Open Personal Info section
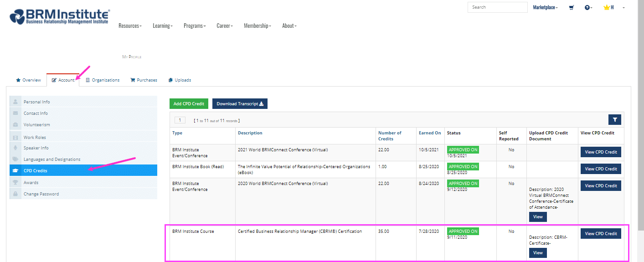Image resolution: width=644 pixels, height=262 pixels. pyautogui.click(x=83, y=102)
